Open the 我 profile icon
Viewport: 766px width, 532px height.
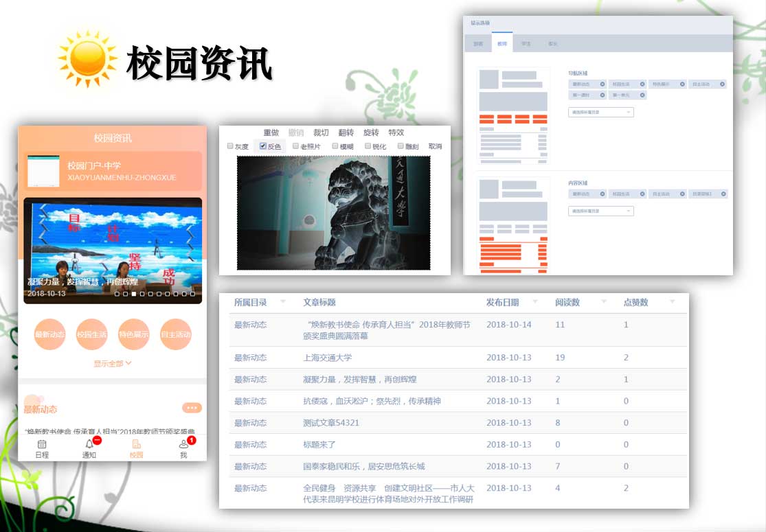183,445
